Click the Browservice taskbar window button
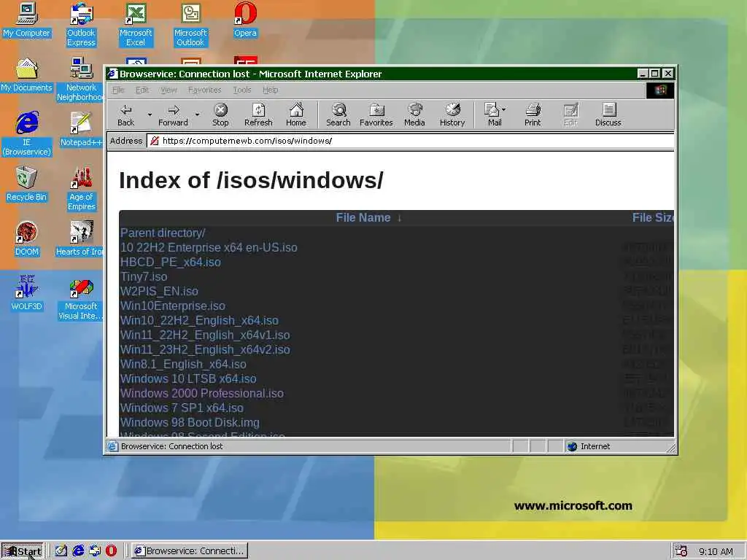This screenshot has height=560, width=747. [190, 551]
